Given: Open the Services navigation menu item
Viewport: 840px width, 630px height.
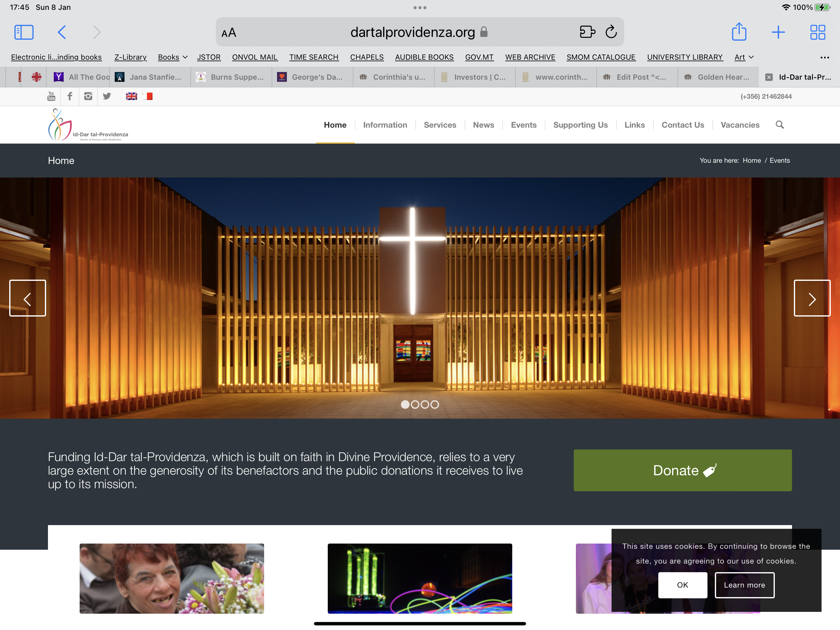Looking at the screenshot, I should [x=440, y=125].
